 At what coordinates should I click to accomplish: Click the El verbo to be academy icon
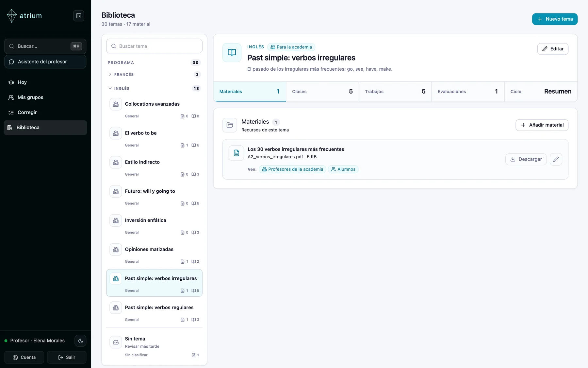point(116,133)
